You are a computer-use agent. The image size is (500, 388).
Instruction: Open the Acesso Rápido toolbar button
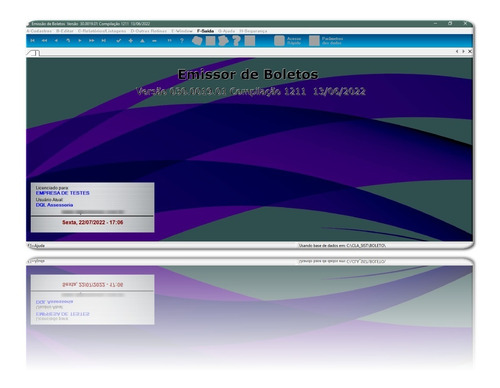pos(287,41)
